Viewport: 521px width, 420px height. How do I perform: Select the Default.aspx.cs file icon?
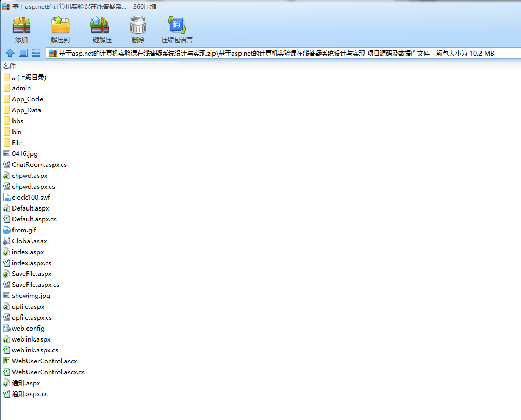[x=7, y=219]
